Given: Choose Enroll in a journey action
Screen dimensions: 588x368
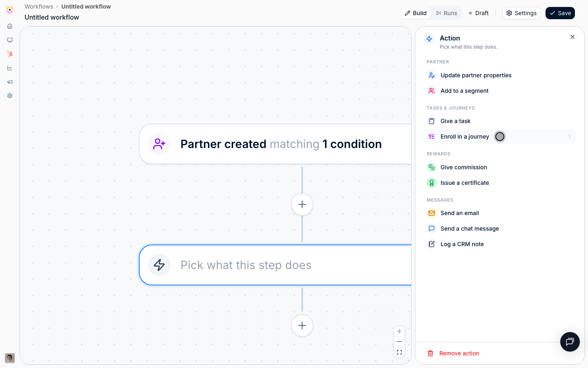Looking at the screenshot, I should pyautogui.click(x=500, y=137).
